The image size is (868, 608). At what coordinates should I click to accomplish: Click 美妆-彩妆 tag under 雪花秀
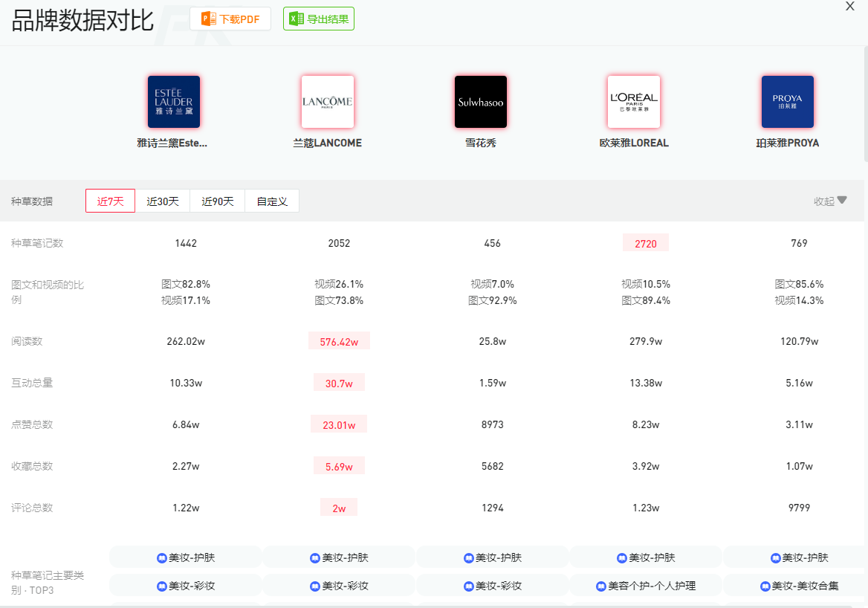coord(492,586)
